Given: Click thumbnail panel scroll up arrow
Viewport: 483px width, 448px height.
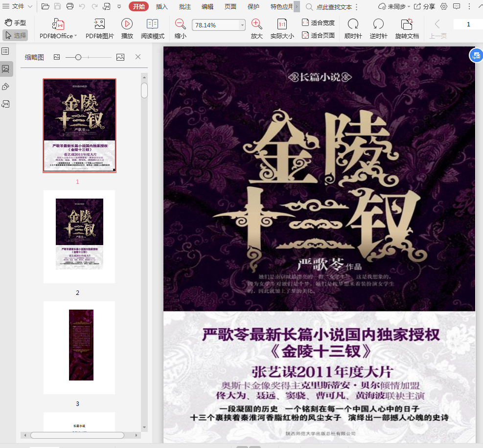Looking at the screenshot, I should (144, 77).
